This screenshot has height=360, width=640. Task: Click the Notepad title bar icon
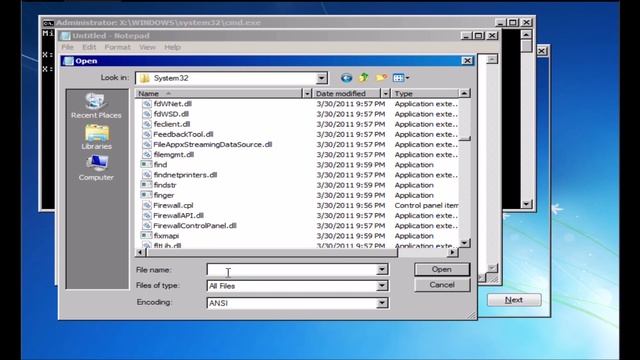tap(65, 36)
